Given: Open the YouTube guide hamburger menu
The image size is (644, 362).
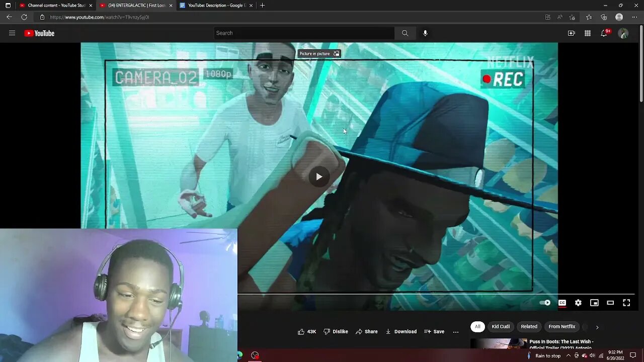Looking at the screenshot, I should tap(12, 33).
